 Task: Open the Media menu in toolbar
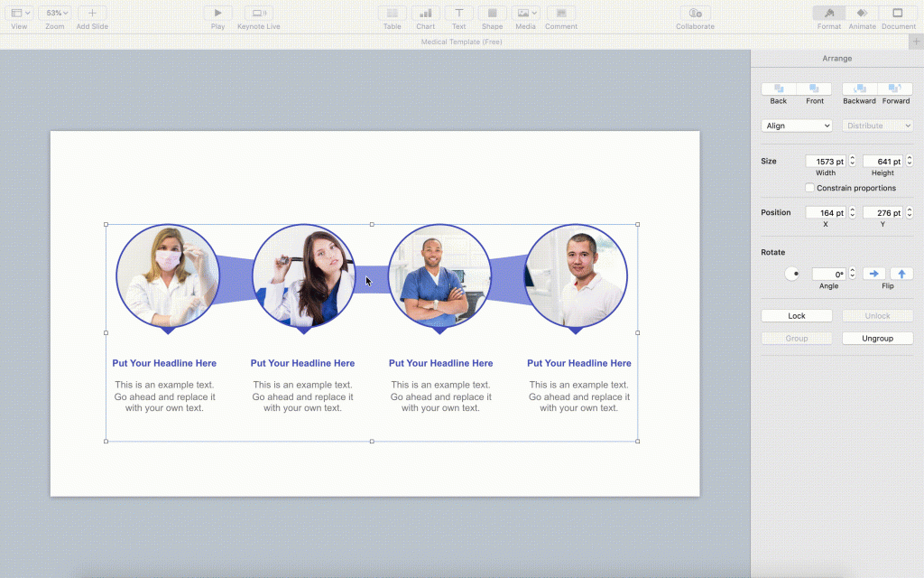pos(525,14)
